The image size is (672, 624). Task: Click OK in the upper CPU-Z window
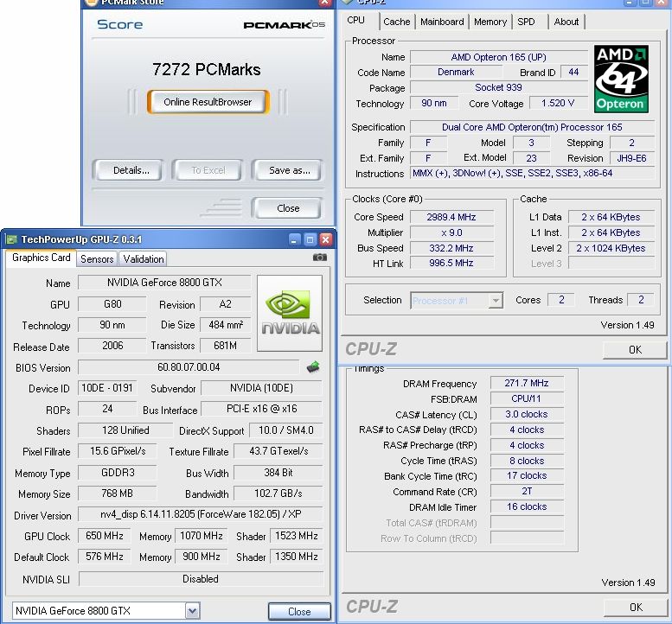635,350
